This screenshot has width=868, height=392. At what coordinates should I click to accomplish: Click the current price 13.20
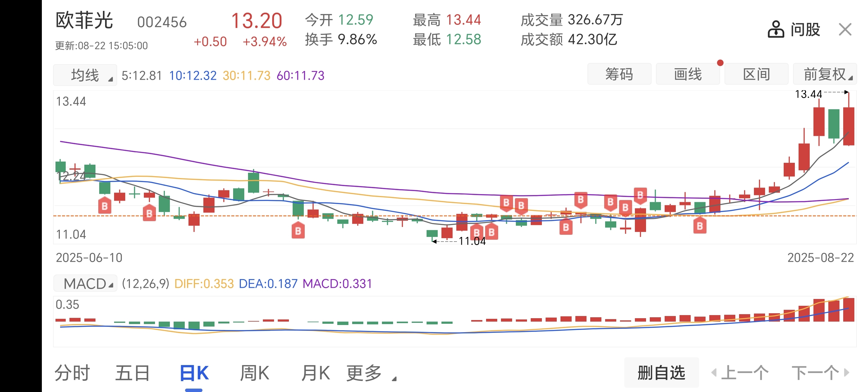coord(256,20)
